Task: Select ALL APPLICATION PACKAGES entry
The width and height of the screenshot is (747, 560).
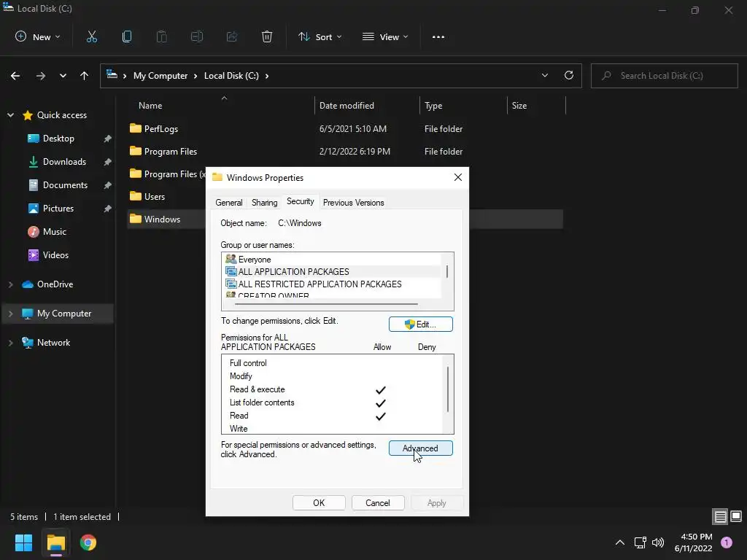Action: (333, 271)
